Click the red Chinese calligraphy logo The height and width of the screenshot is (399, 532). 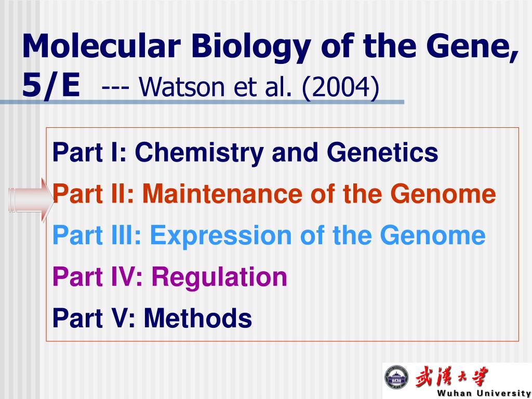[452, 376]
